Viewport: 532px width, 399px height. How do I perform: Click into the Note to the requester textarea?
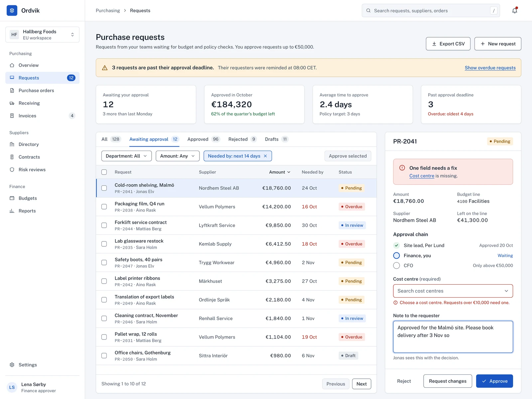click(453, 337)
